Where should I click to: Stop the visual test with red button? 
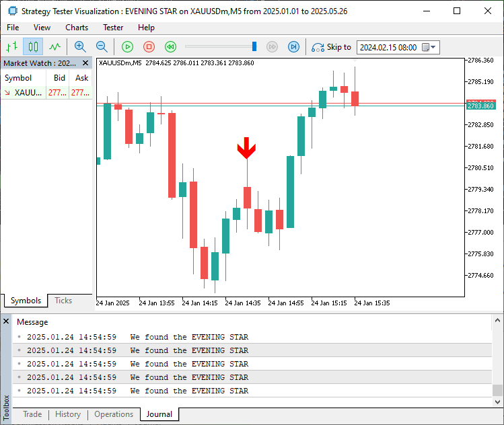tap(149, 47)
